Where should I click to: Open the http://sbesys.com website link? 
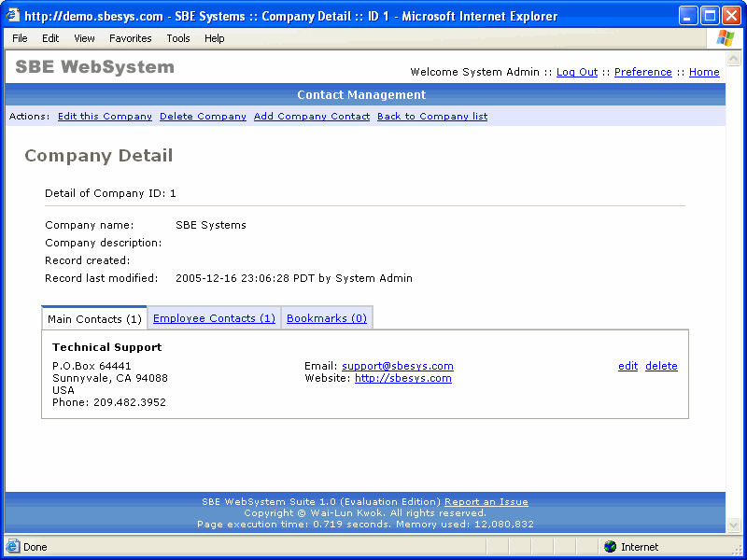403,378
